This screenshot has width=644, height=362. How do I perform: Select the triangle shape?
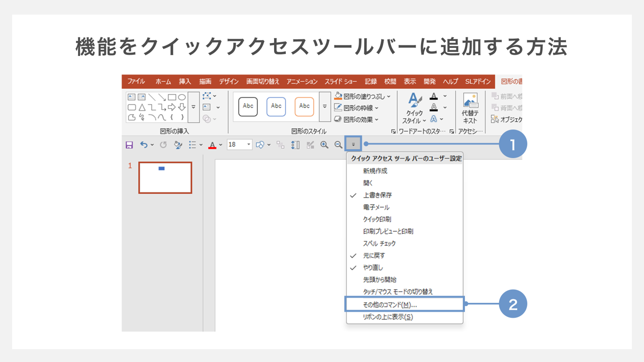point(142,107)
